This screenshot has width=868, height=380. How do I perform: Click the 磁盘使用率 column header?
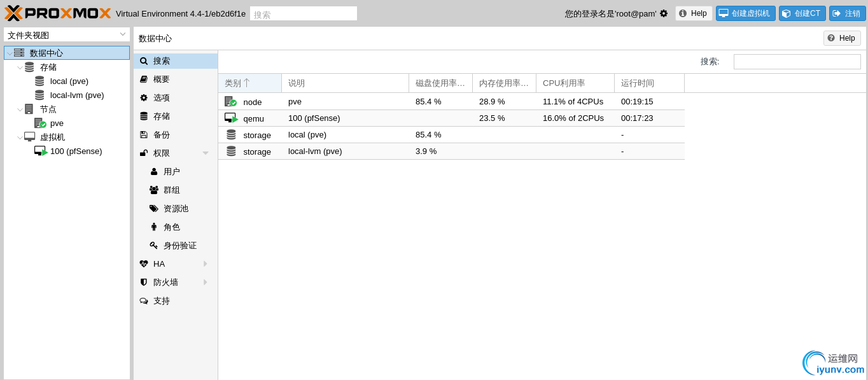click(x=440, y=83)
